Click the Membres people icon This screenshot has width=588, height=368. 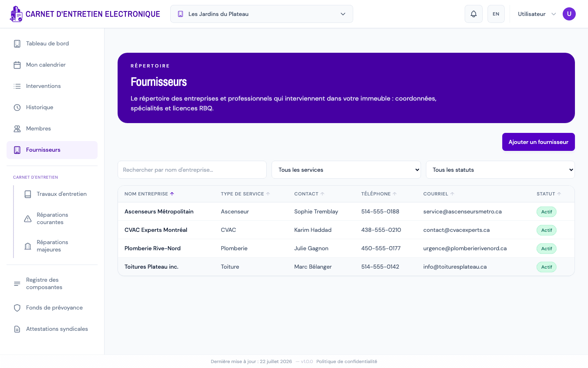tap(17, 129)
